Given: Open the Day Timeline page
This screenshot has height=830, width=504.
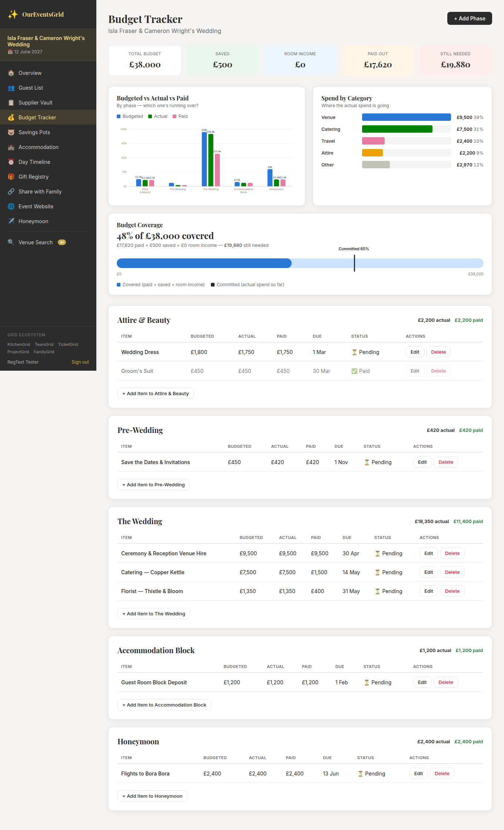Looking at the screenshot, I should pyautogui.click(x=48, y=162).
